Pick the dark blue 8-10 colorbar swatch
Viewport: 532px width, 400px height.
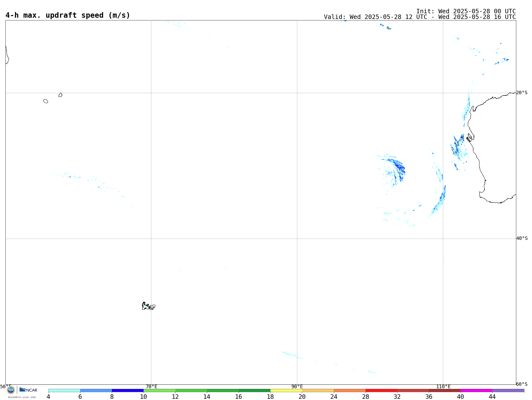(128, 391)
